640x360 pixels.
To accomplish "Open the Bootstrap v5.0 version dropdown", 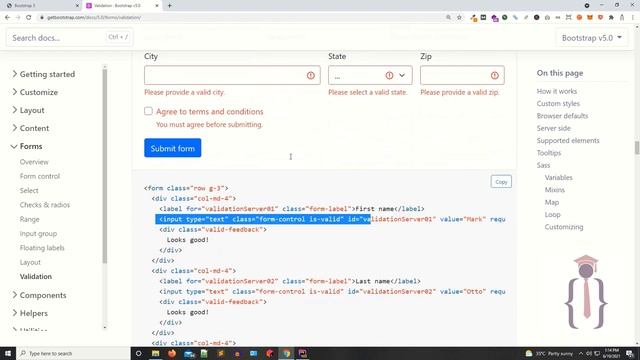I will [591, 38].
